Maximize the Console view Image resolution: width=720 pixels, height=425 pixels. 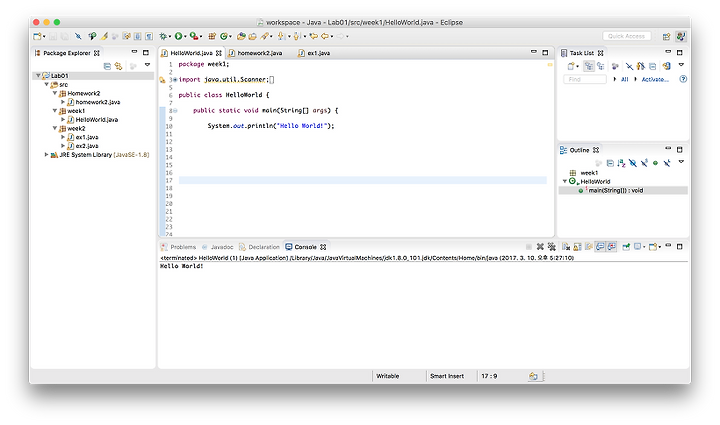click(x=680, y=246)
